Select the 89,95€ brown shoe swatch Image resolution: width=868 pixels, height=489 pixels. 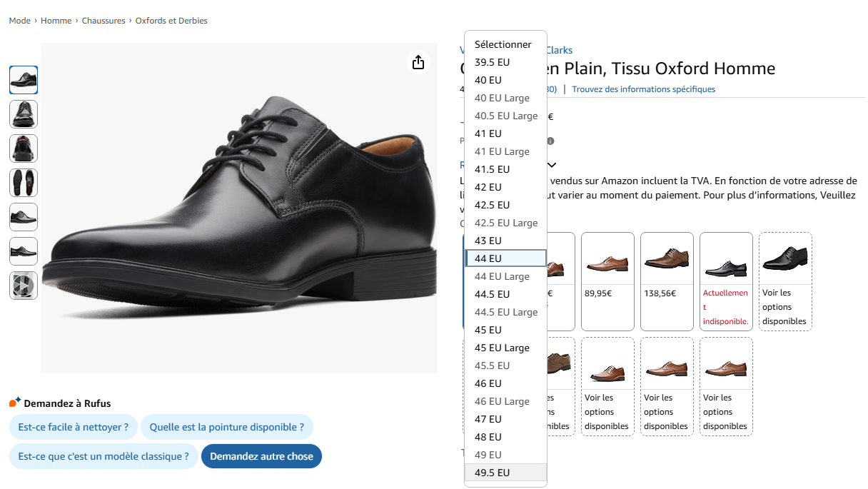tap(607, 281)
